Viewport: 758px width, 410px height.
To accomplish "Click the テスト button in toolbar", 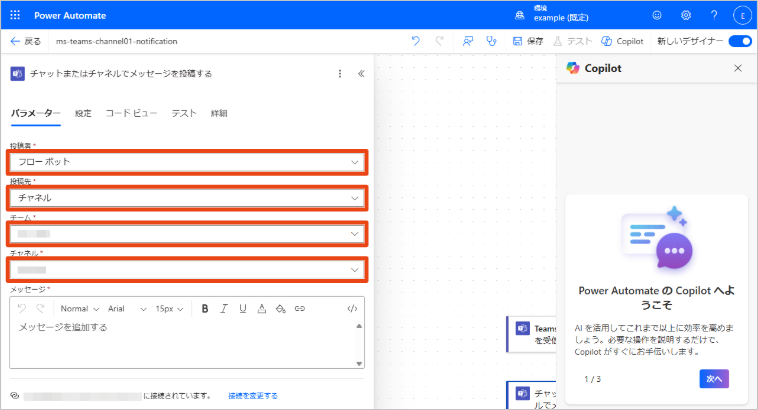I will (573, 41).
